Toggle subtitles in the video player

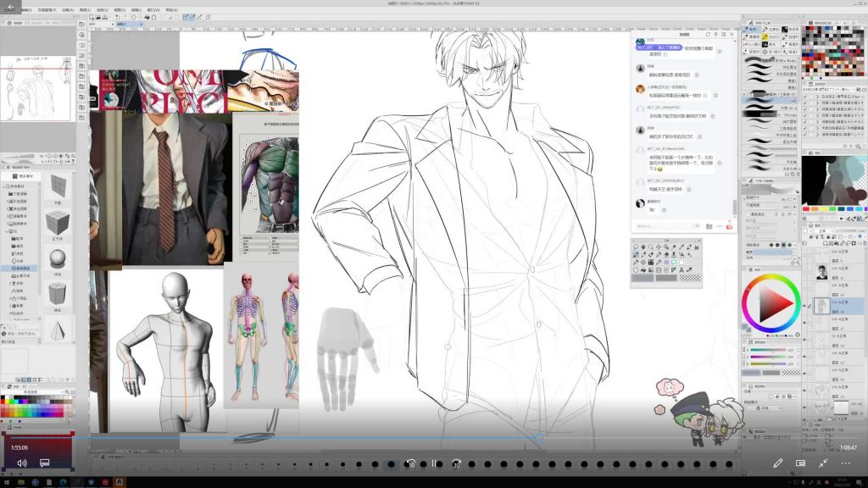(x=44, y=463)
